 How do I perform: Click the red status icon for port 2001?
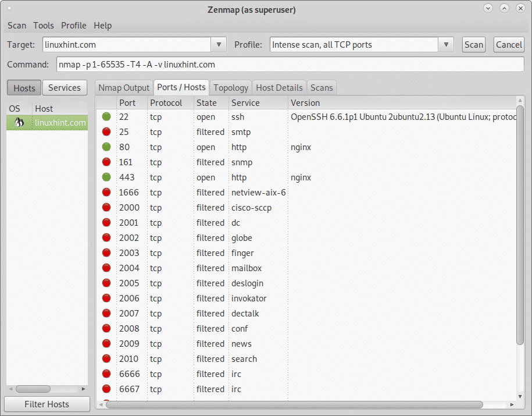pos(106,222)
